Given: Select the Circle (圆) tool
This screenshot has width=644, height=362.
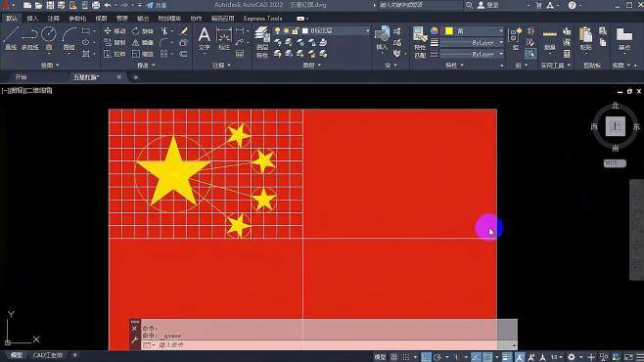Looking at the screenshot, I should [49, 38].
